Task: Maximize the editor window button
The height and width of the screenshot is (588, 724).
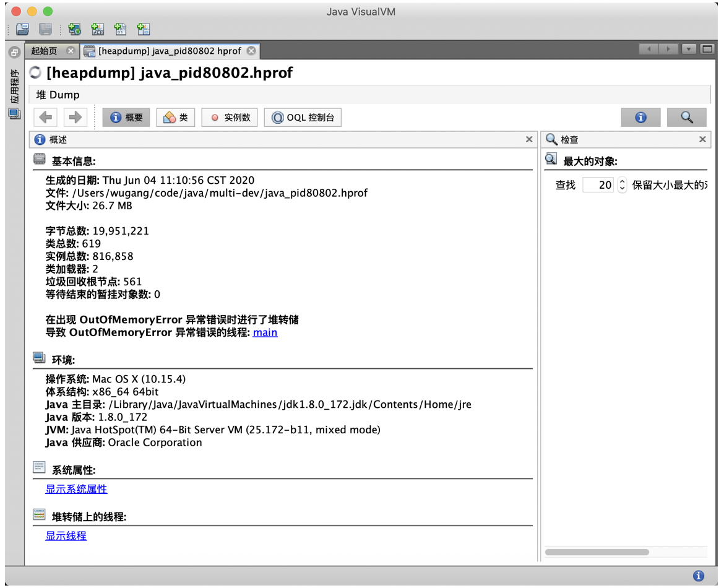Action: [707, 49]
